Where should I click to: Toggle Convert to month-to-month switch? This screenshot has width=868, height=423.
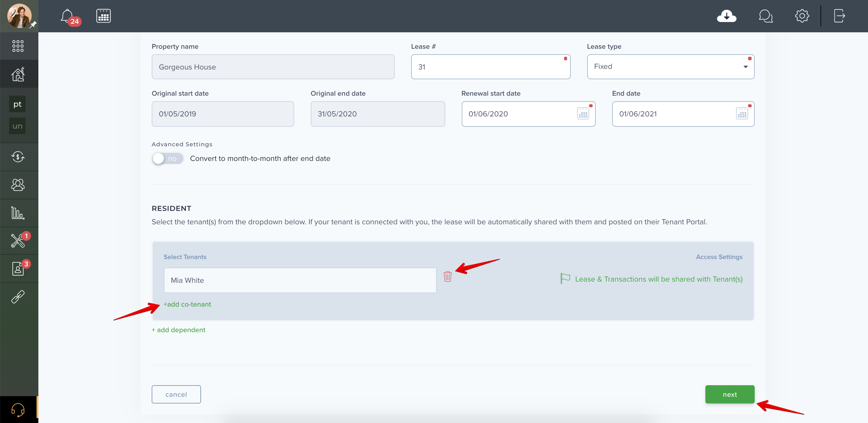click(168, 158)
